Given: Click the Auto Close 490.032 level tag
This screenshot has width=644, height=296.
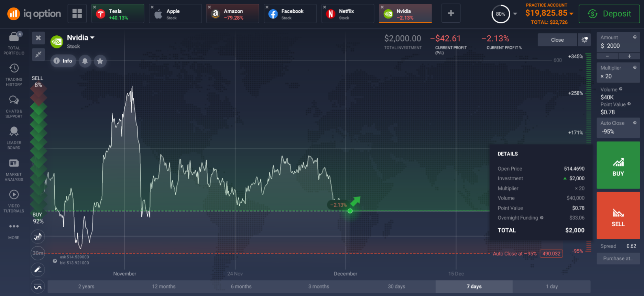Looking at the screenshot, I should (551, 254).
